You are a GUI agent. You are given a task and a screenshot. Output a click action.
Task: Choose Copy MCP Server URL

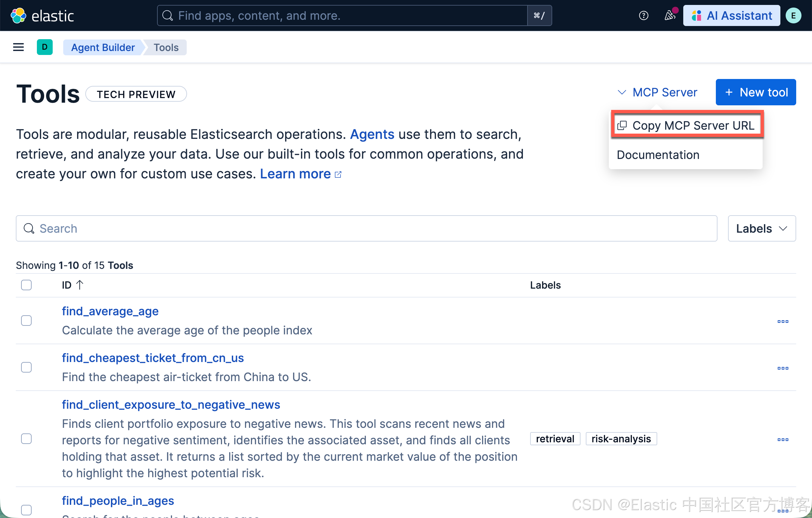[x=687, y=125]
